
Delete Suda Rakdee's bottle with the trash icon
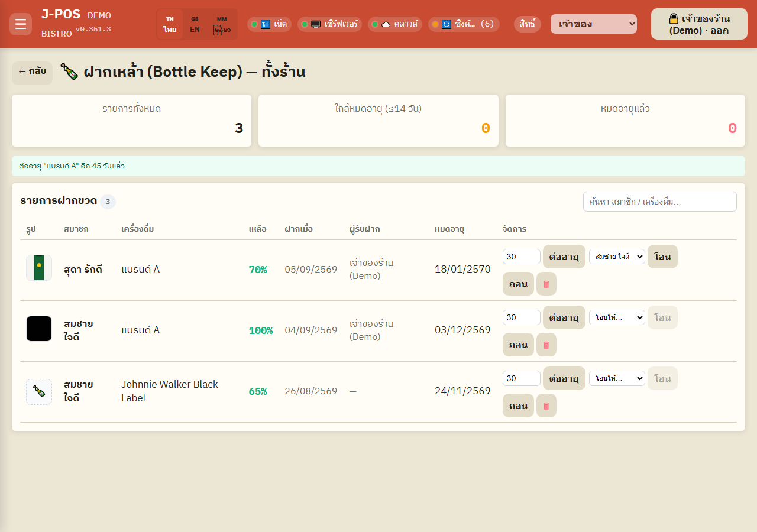(546, 284)
